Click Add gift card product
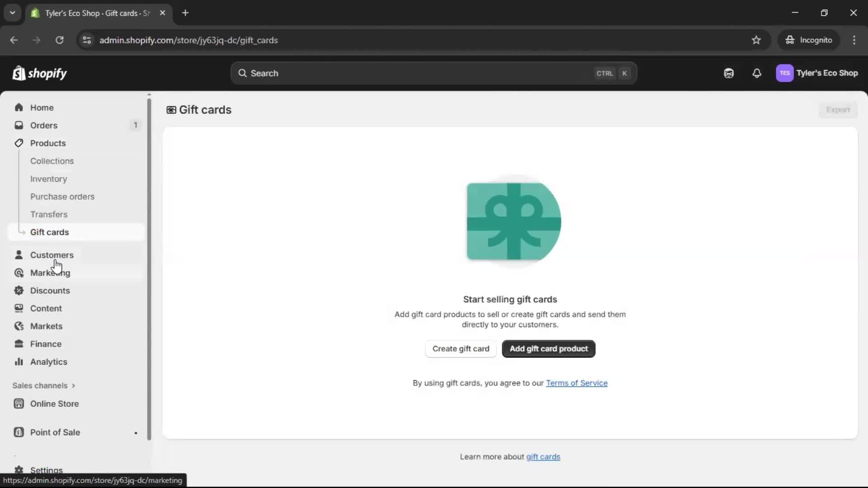 (548, 349)
